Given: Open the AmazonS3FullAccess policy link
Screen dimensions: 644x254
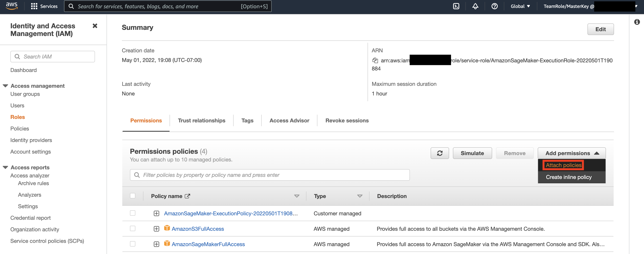Looking at the screenshot, I should pyautogui.click(x=198, y=229).
